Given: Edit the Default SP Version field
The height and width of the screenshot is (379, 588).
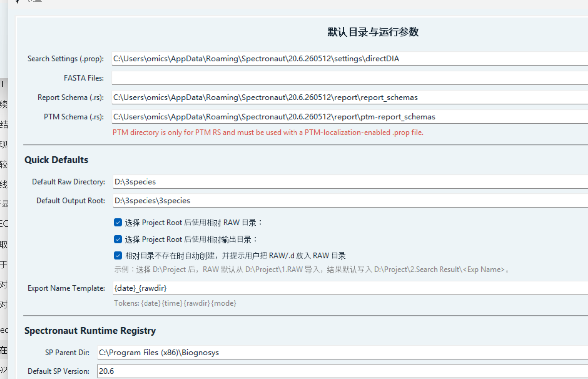Looking at the screenshot, I should coord(343,371).
